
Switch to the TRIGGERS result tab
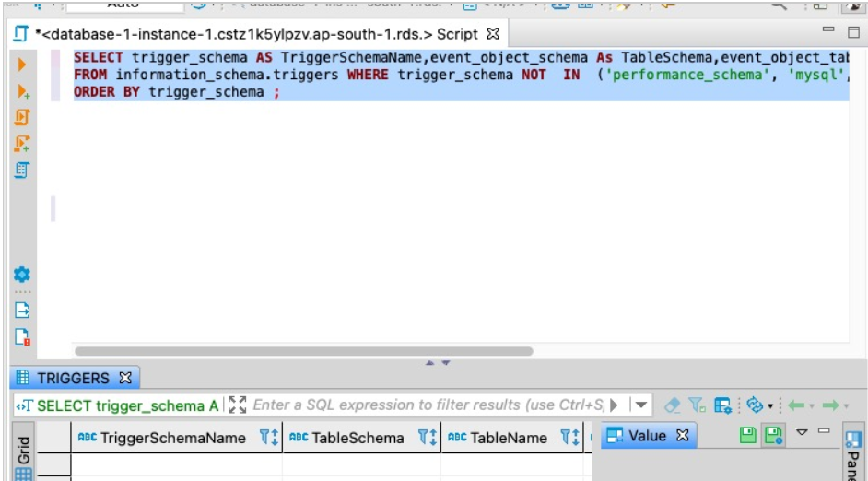coord(73,378)
